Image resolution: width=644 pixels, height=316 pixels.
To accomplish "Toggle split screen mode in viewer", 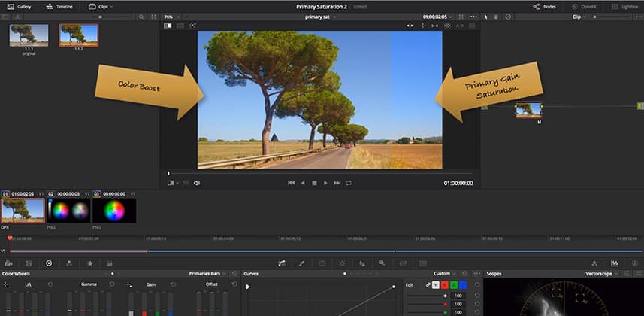I will (x=180, y=26).
